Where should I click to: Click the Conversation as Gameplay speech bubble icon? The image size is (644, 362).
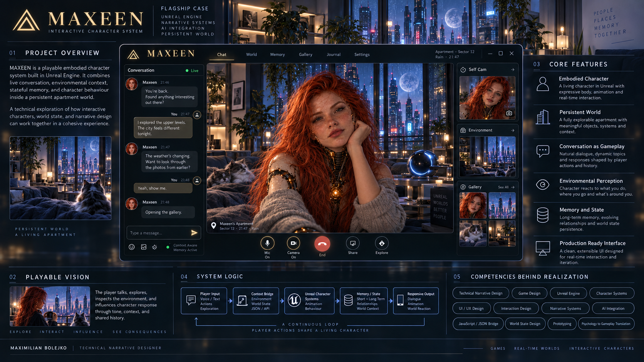[543, 151]
